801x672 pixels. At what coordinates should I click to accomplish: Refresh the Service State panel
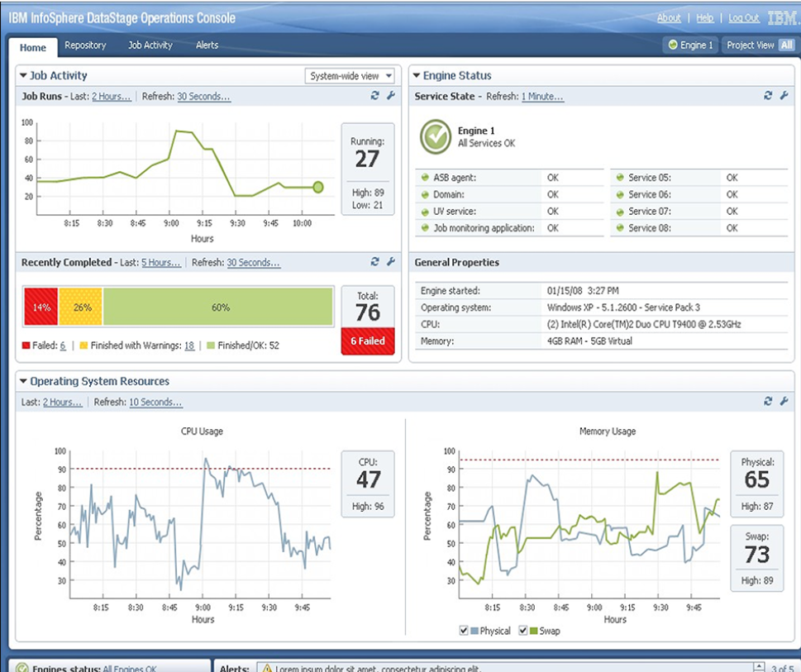[x=768, y=96]
